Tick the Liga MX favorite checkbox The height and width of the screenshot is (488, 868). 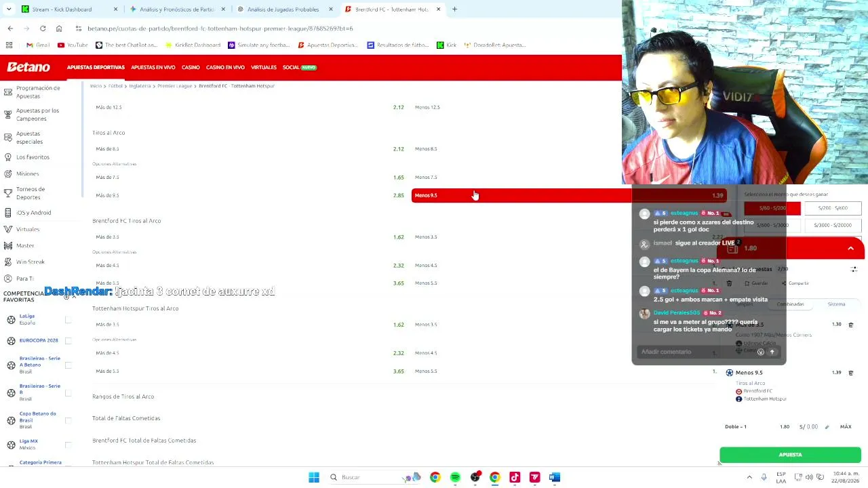[68, 445]
